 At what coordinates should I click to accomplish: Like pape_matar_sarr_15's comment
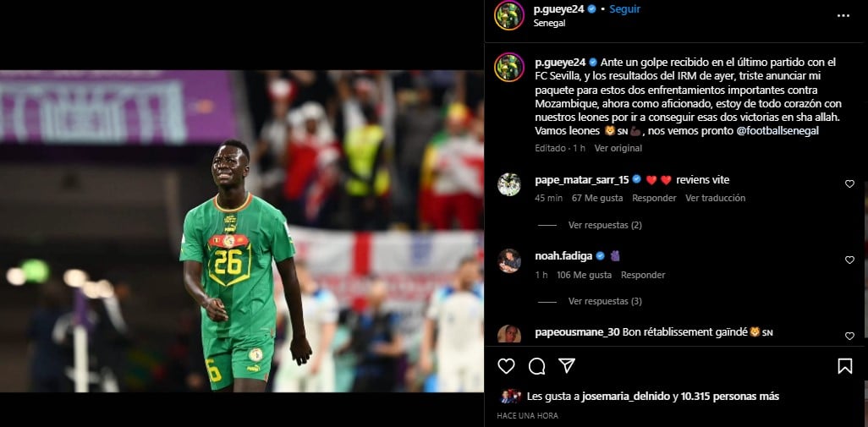point(849,183)
